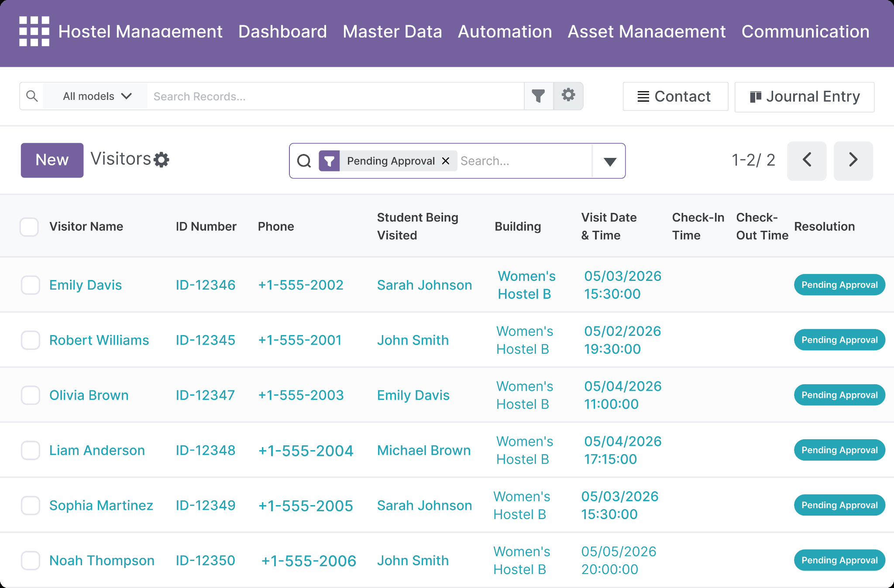Select the Emily Davis row checkbox
Image resolution: width=894 pixels, height=588 pixels.
coord(31,285)
